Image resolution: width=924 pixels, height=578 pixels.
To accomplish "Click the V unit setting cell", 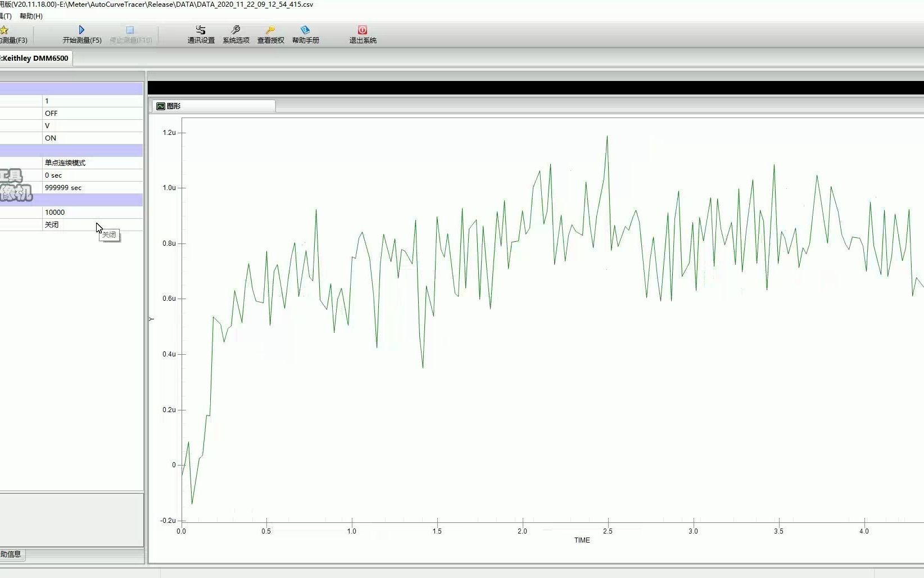I will pyautogui.click(x=93, y=126).
